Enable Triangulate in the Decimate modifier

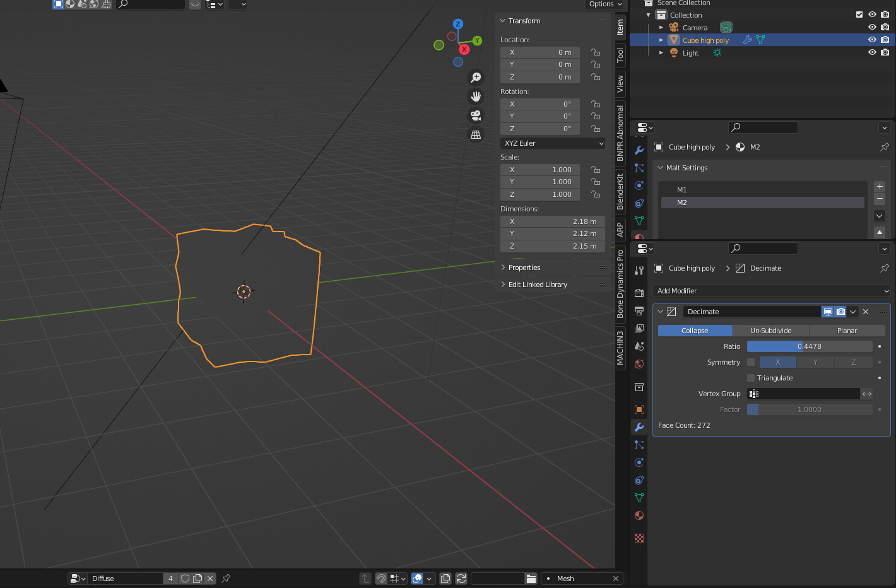(750, 377)
